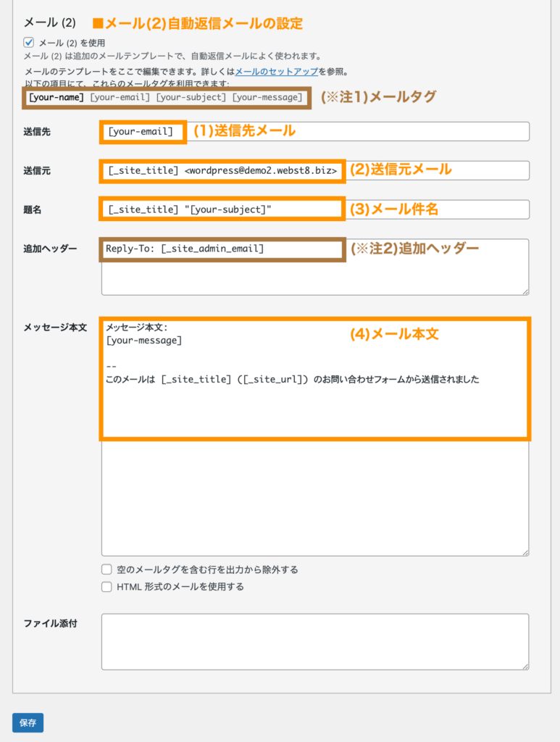Click the メッセージ本文 textarea resize handle
This screenshot has height=742, width=560.
pyautogui.click(x=525, y=551)
